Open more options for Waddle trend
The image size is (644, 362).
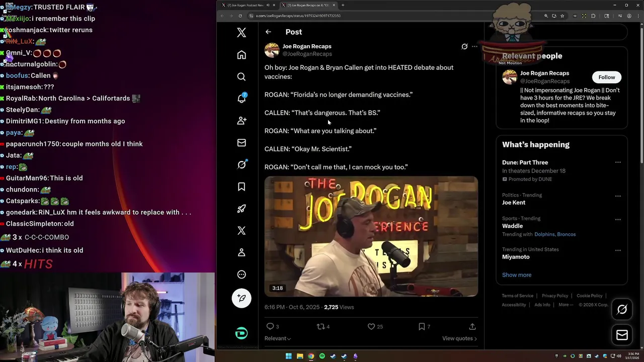click(x=618, y=220)
